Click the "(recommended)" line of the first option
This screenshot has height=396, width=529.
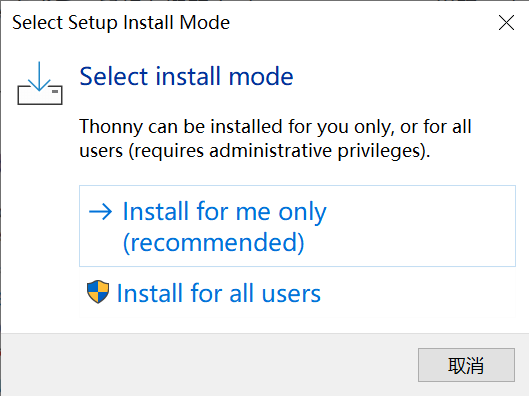pyautogui.click(x=214, y=242)
